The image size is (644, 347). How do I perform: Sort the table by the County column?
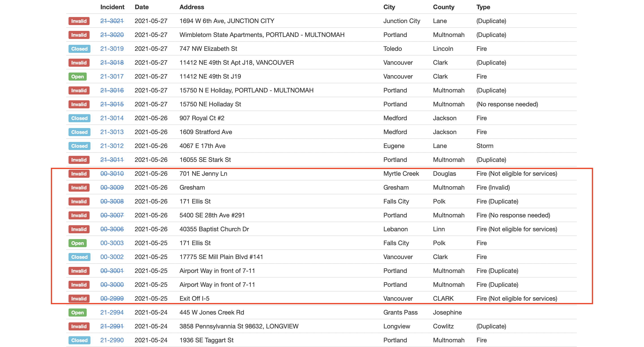click(x=444, y=7)
